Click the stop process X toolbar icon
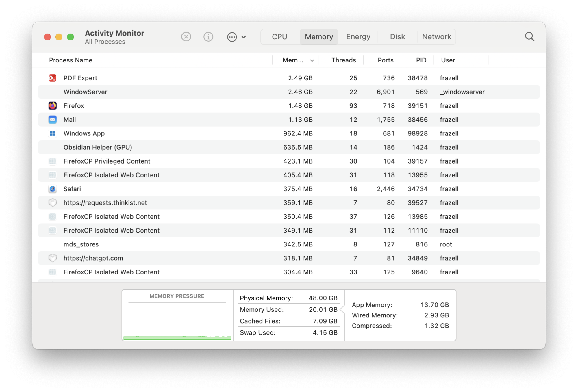 186,37
